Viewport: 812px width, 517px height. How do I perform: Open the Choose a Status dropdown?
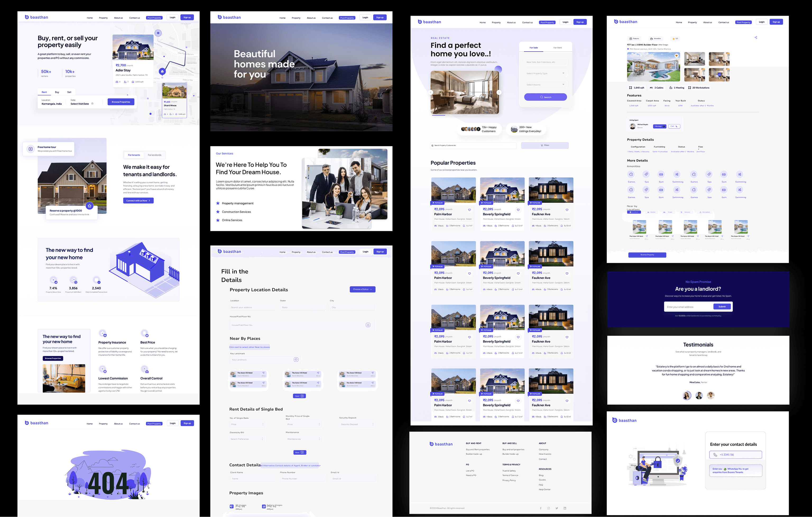tap(362, 289)
